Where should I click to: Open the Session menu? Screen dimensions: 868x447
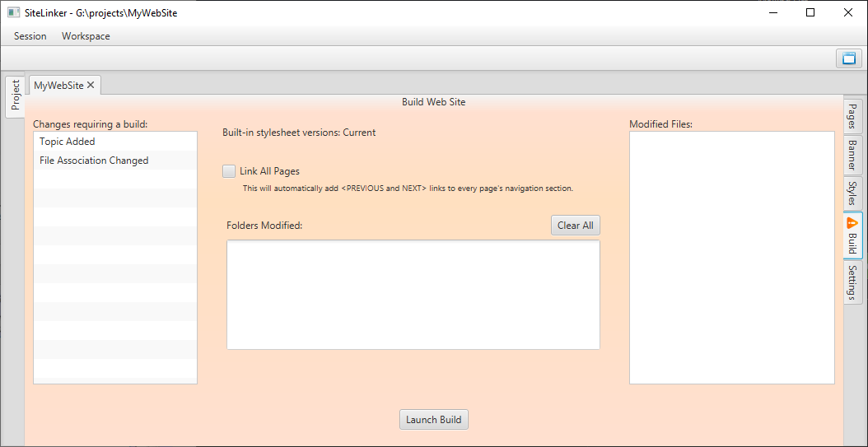point(30,36)
